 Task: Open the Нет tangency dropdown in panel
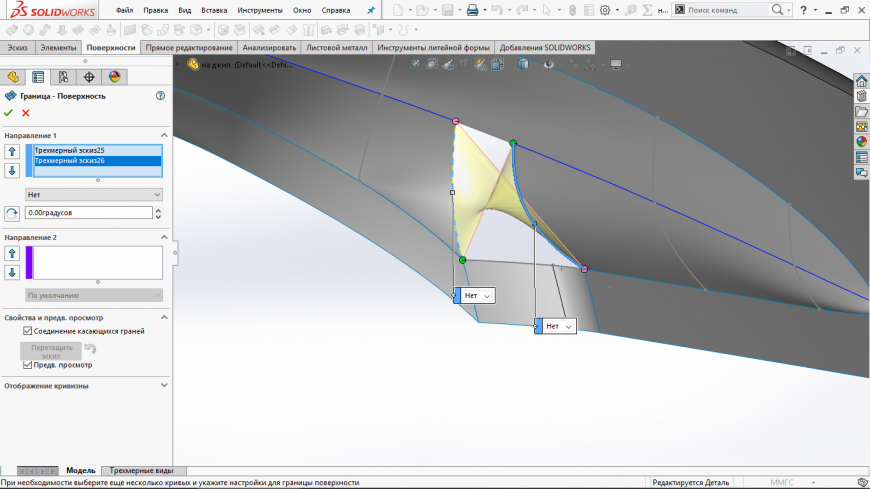[94, 195]
